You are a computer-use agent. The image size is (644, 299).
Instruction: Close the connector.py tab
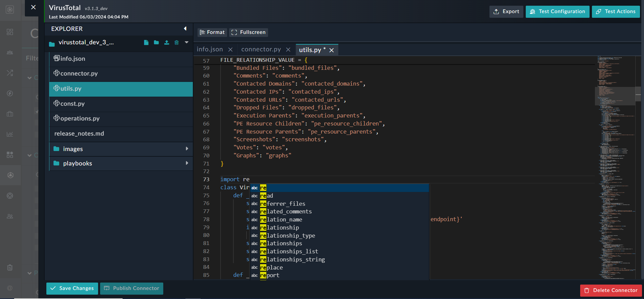pyautogui.click(x=288, y=50)
